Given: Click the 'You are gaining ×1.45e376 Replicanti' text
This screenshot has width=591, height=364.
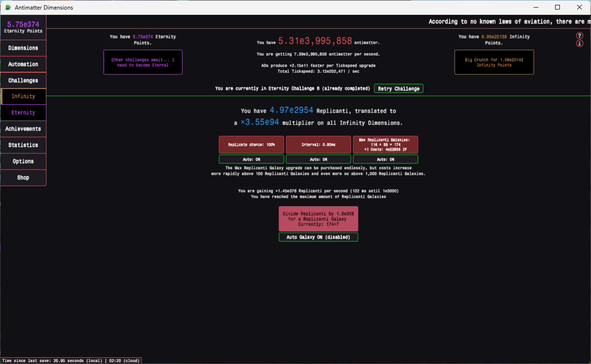Looking at the screenshot, I should pos(318,191).
